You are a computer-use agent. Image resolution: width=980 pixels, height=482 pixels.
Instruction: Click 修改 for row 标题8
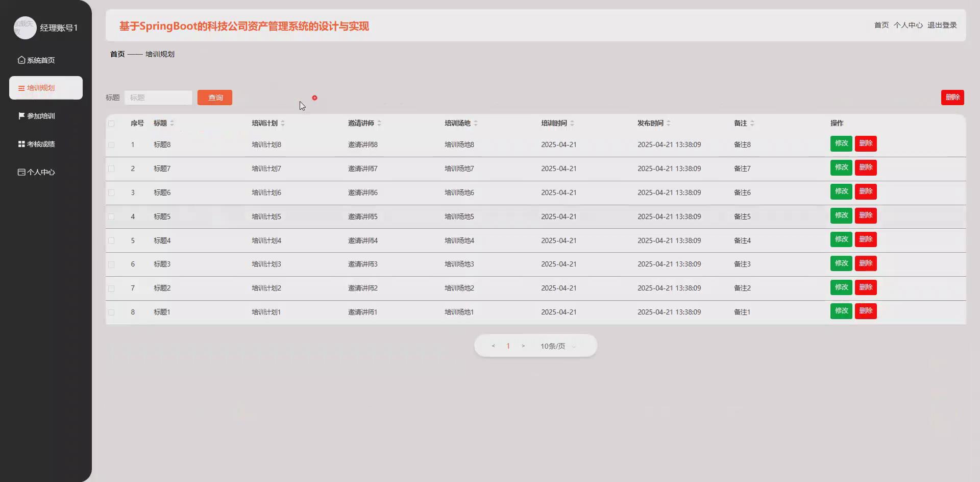(841, 143)
